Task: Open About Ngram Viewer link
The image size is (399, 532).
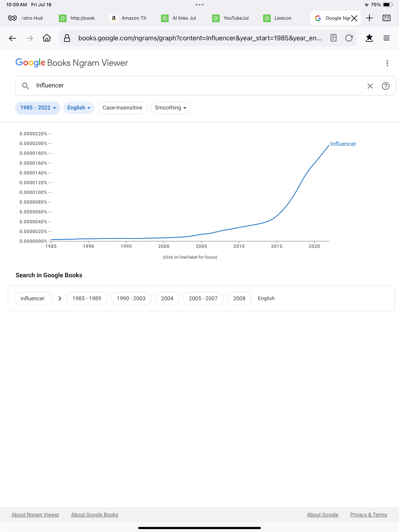Action: [35, 515]
